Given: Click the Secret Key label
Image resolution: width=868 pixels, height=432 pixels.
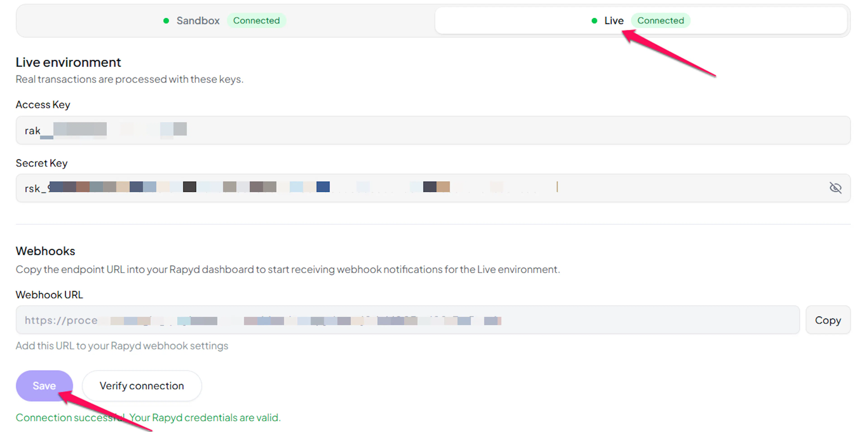Looking at the screenshot, I should click(41, 163).
